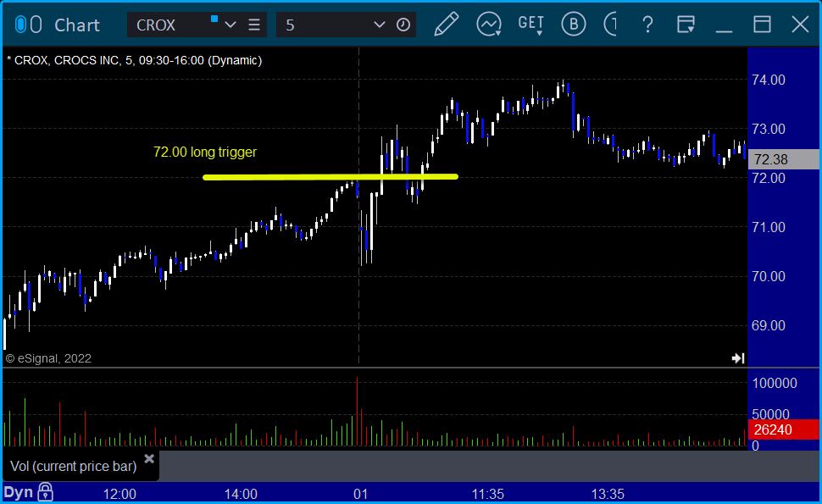Expand the interval dropdown arrow

pos(380,25)
